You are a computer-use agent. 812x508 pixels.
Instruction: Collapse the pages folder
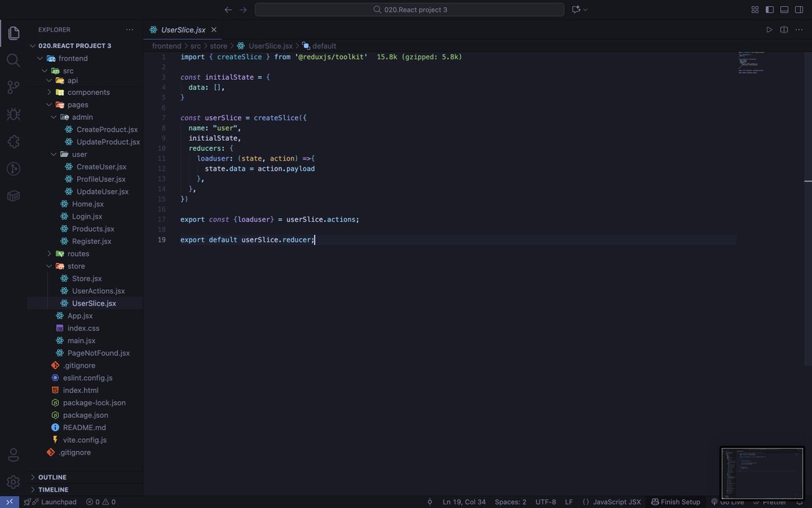49,105
